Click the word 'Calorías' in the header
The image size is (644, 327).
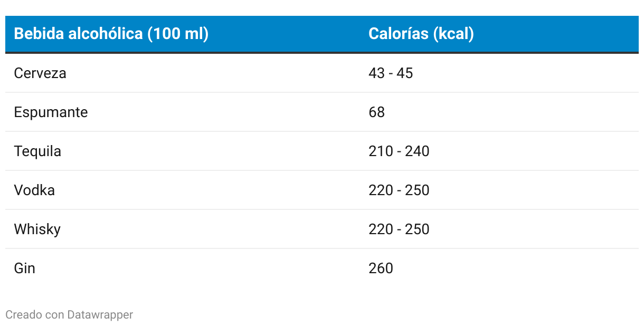[399, 34]
